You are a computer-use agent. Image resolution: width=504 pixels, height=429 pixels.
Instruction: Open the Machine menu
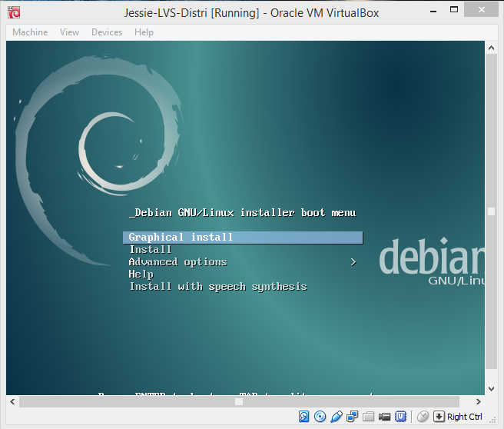30,32
